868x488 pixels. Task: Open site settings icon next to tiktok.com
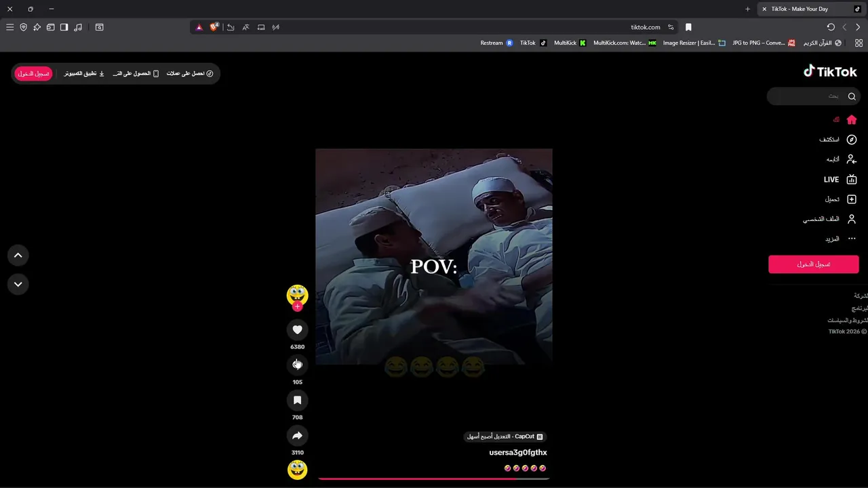pos(671,27)
